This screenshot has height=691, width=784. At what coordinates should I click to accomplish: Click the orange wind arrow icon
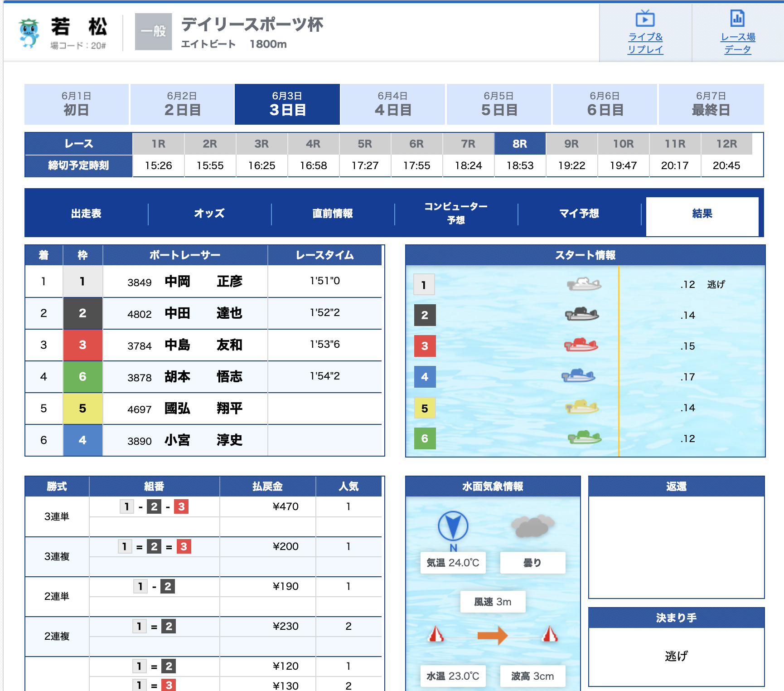pos(493,635)
